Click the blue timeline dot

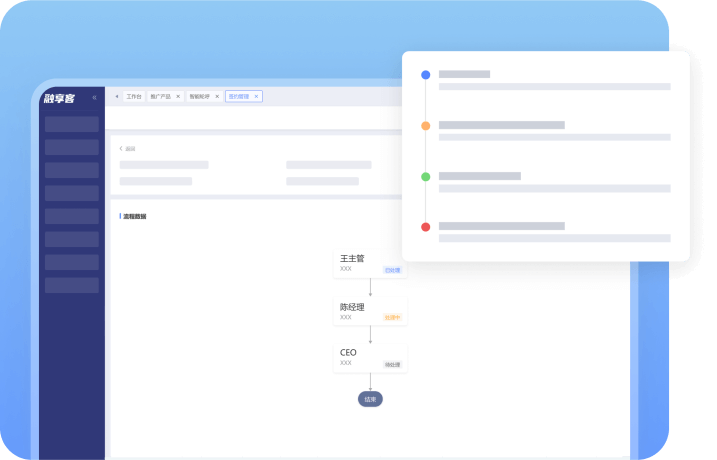[x=426, y=75]
